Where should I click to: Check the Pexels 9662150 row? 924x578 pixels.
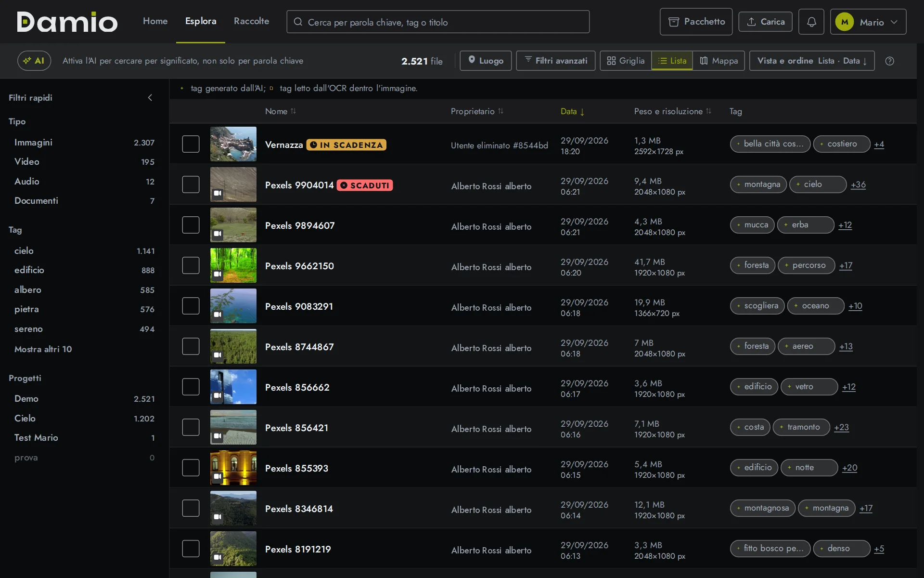pyautogui.click(x=191, y=265)
